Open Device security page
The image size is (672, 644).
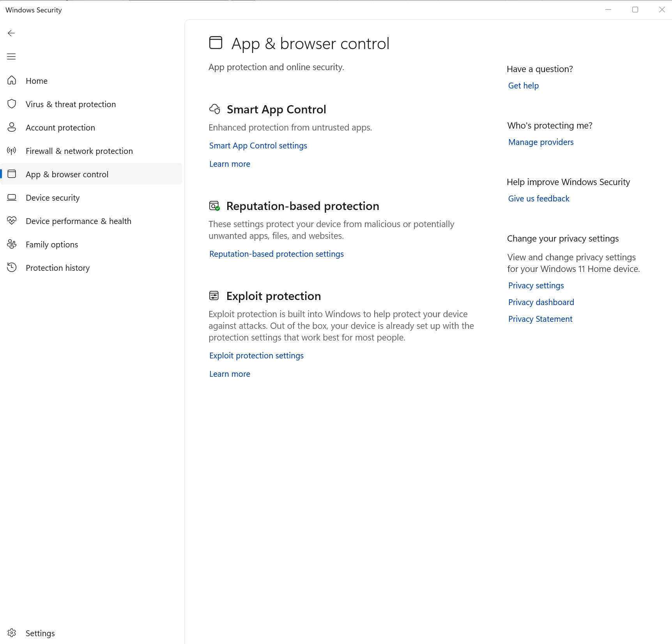point(92,198)
